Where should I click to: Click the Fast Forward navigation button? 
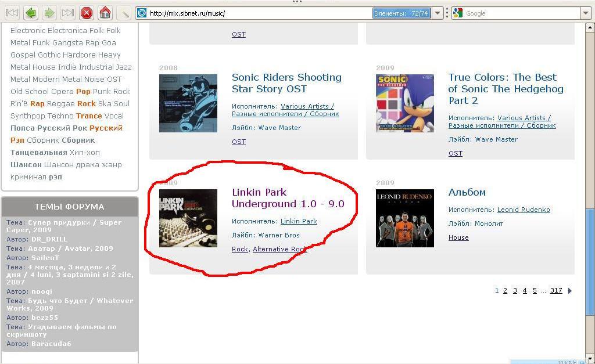(x=67, y=13)
